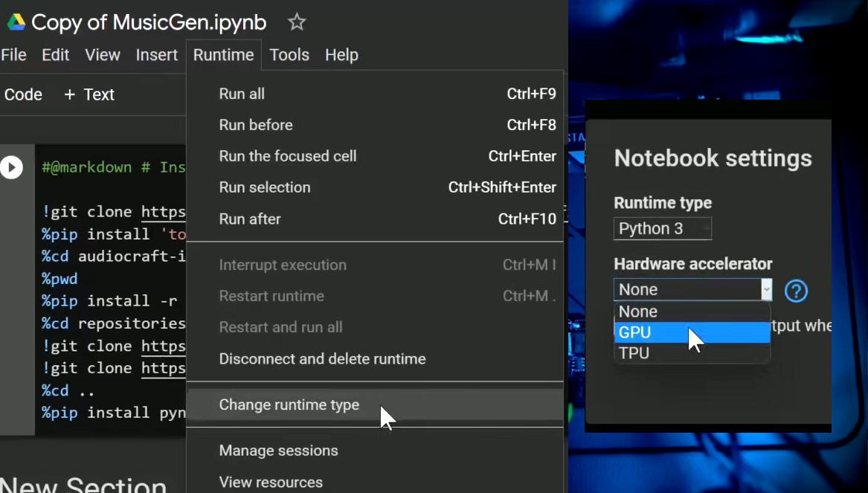
Task: Click the '%cd ..' code line
Action: (68, 390)
